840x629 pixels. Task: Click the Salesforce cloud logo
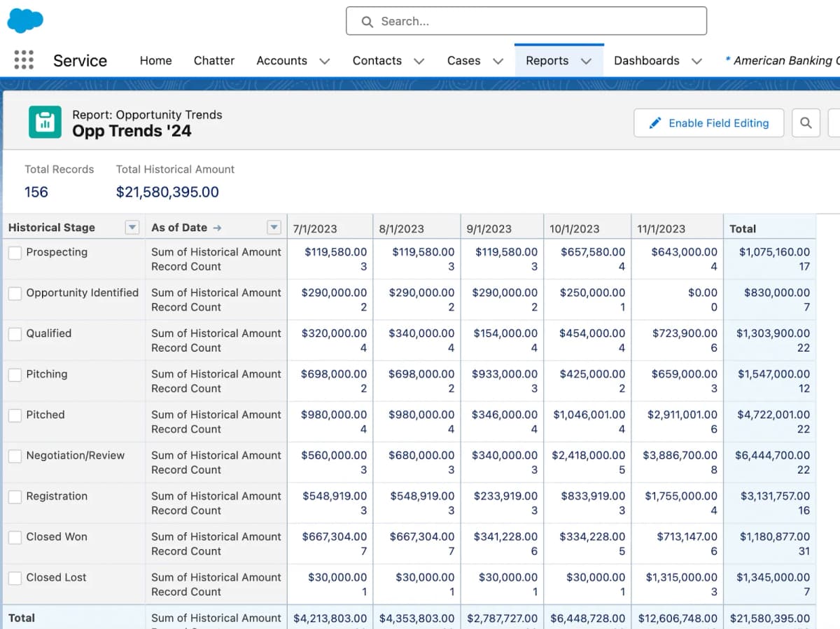point(25,20)
